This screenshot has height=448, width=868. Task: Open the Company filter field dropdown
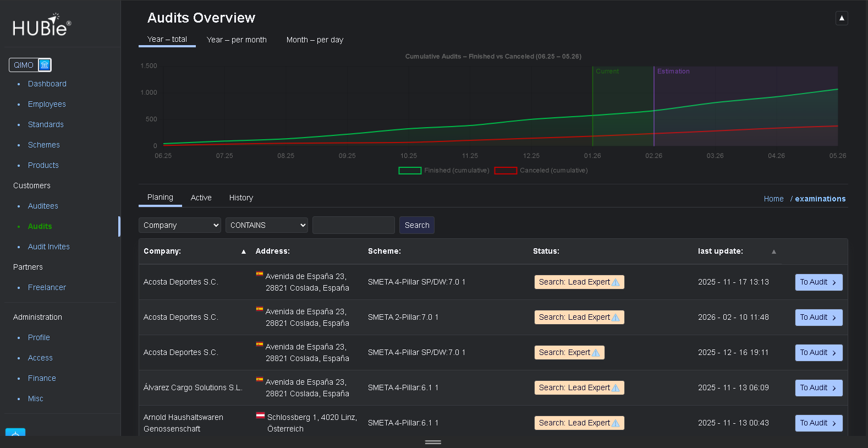point(179,225)
